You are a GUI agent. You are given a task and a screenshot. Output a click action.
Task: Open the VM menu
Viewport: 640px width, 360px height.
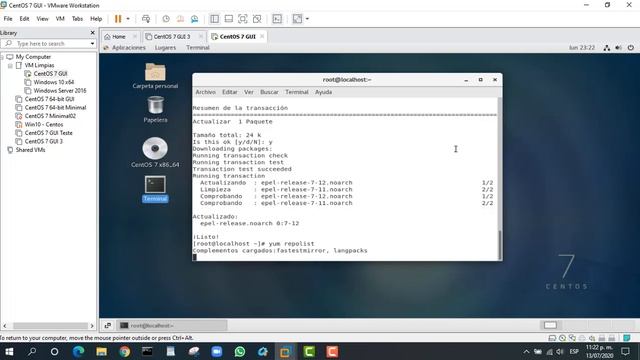click(x=60, y=19)
